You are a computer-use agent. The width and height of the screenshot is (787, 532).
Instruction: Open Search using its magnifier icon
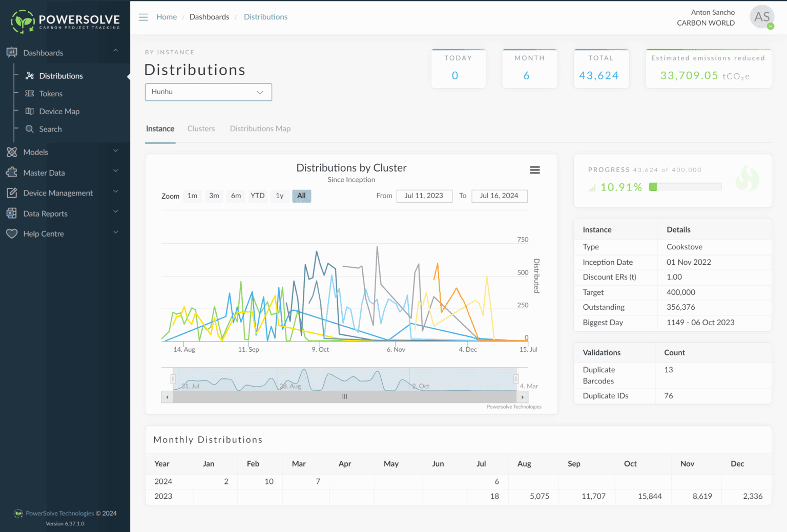(30, 129)
